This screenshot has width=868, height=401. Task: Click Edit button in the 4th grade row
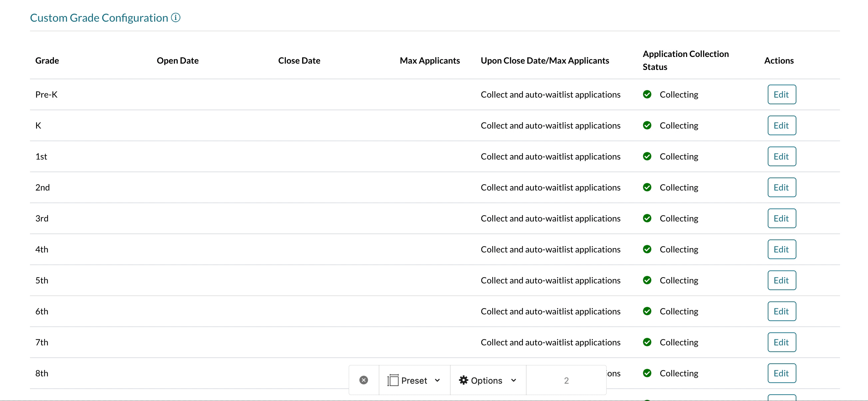click(781, 249)
